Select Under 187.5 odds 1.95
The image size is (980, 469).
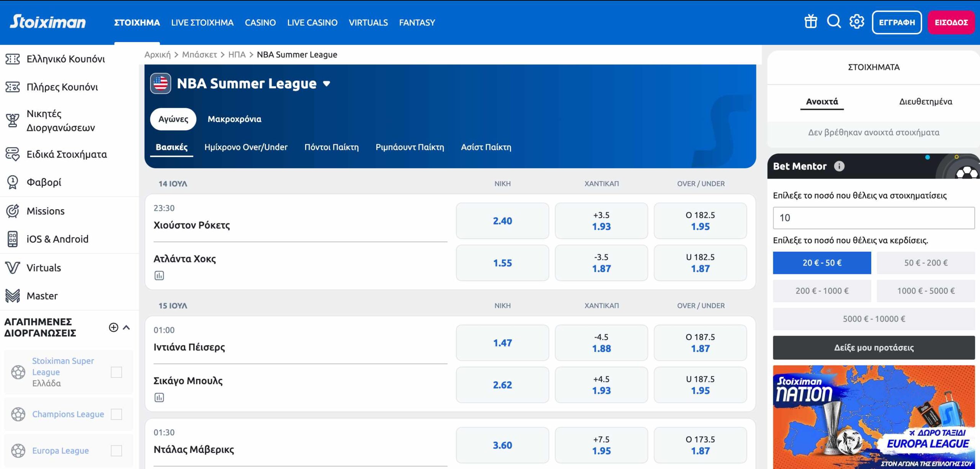700,385
